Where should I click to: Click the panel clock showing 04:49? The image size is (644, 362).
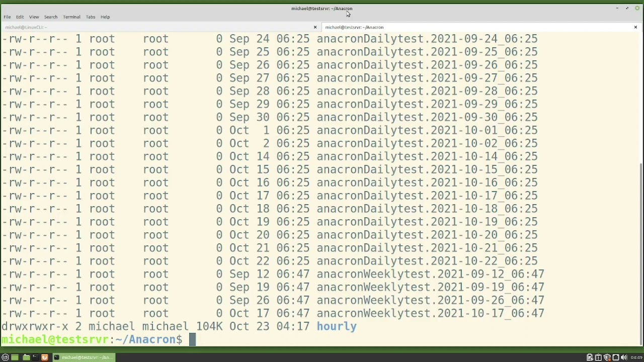(636, 357)
